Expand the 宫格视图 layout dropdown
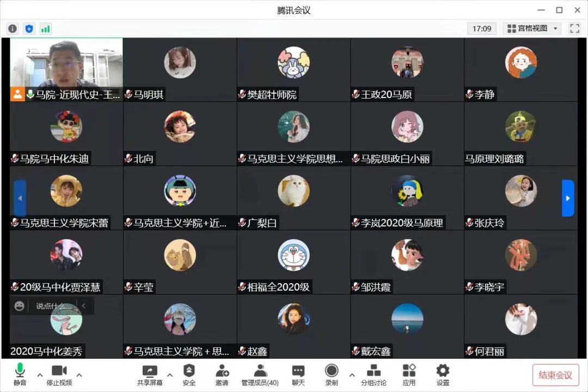Screen dimensions: 588x392 tap(532, 28)
